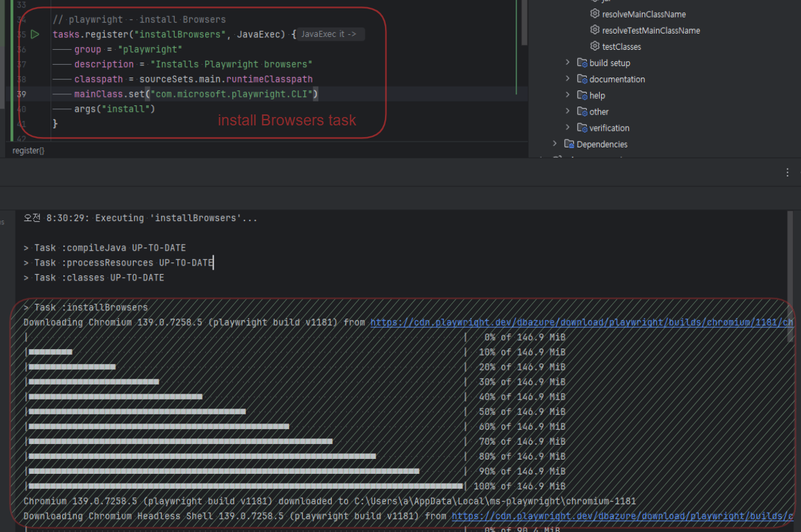Image resolution: width=801 pixels, height=532 pixels.
Task: Expand the verification task group
Action: click(x=567, y=127)
